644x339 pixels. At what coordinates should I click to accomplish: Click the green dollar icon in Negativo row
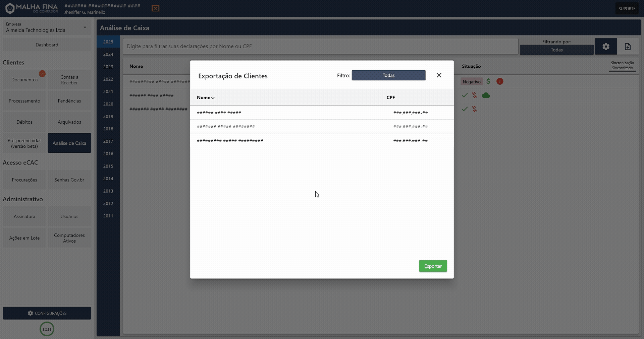[x=488, y=81]
